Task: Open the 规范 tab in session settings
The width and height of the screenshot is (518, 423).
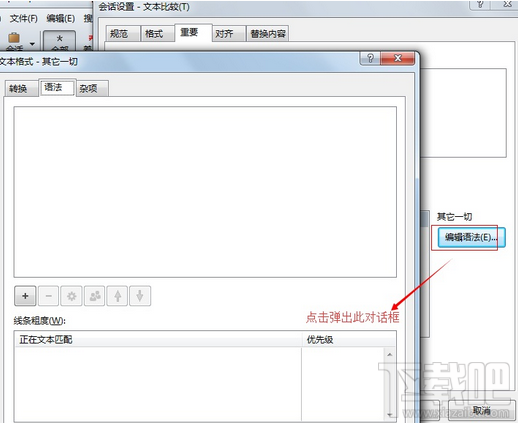Action: click(x=123, y=33)
